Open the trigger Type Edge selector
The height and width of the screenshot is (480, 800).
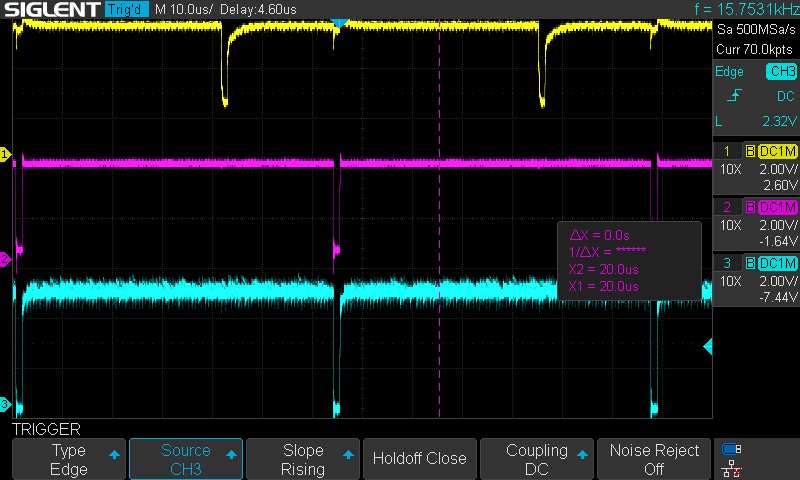coord(69,459)
